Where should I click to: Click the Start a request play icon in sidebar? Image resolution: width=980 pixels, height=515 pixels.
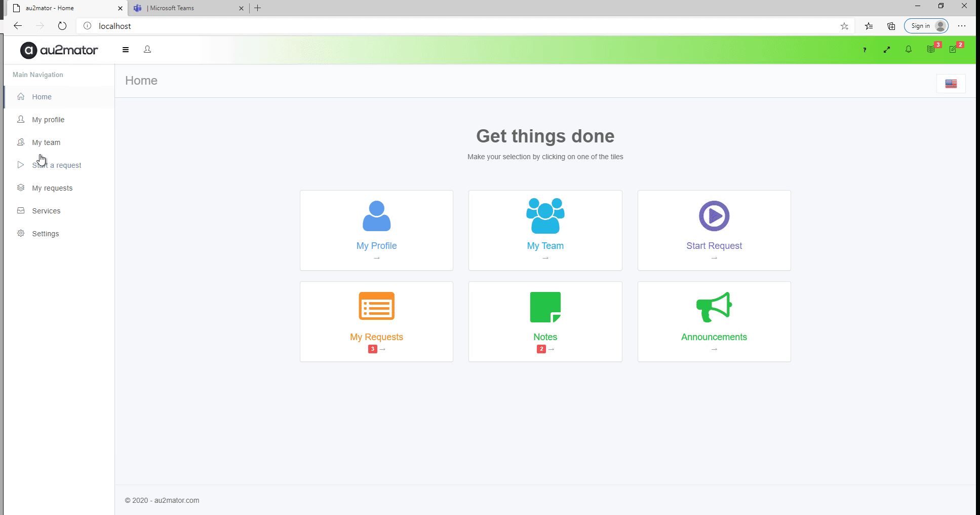21,165
